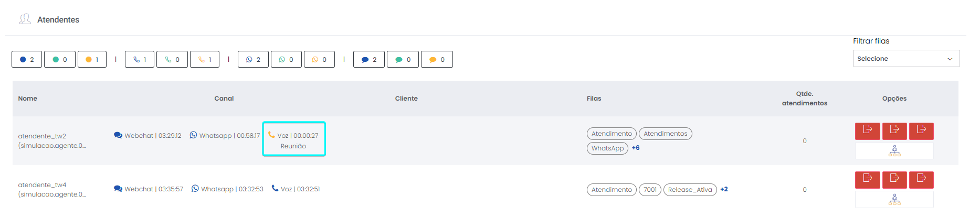980x217 pixels.
Task: Expand the +2 hidden queues for atendente_tw4
Action: (x=724, y=189)
